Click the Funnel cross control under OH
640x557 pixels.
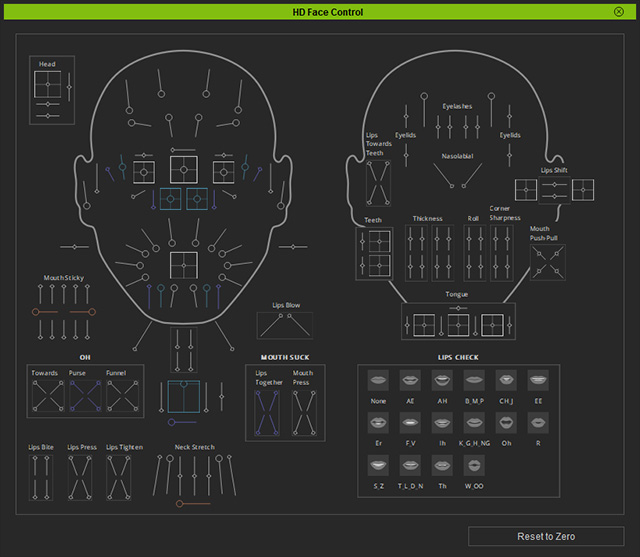tap(122, 396)
